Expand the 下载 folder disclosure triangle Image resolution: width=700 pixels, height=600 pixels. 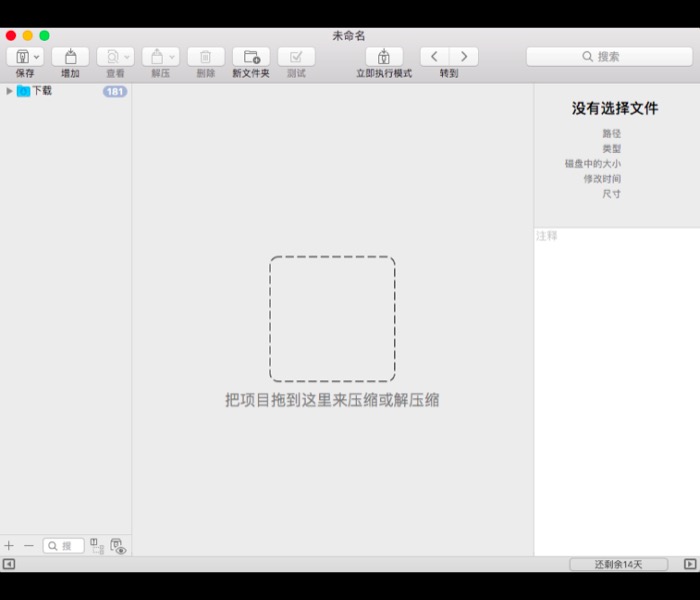9,91
